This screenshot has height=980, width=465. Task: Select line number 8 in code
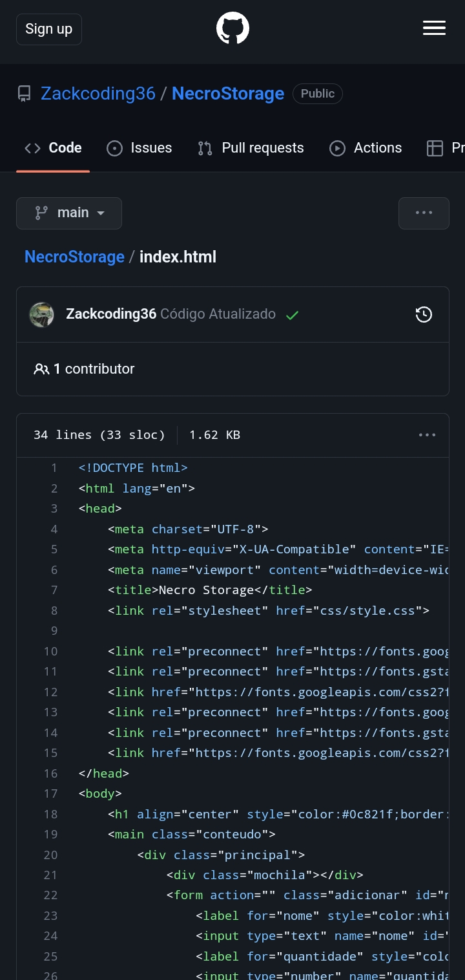[x=54, y=610]
